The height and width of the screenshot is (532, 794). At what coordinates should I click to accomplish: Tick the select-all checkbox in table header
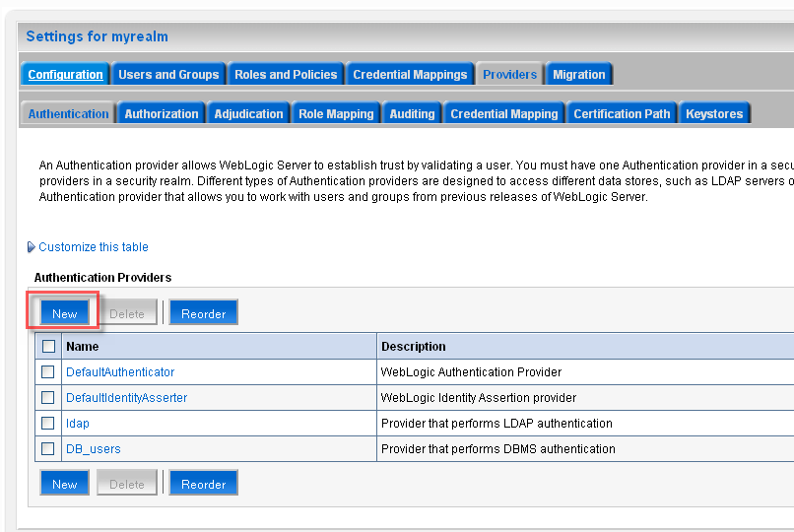click(48, 346)
